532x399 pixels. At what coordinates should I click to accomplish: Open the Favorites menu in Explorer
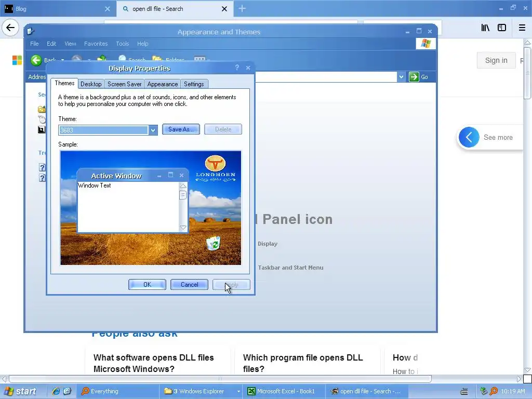click(x=96, y=44)
